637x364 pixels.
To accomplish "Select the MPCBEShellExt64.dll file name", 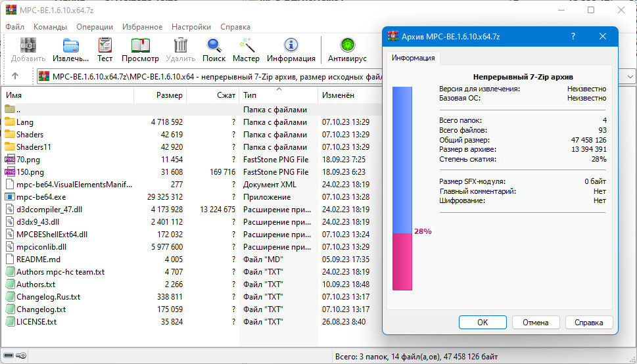I will (x=52, y=235).
